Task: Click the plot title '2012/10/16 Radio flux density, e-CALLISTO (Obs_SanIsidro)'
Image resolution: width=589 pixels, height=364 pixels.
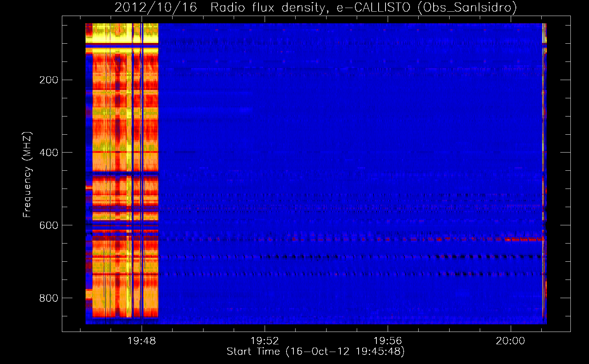Action: click(316, 7)
